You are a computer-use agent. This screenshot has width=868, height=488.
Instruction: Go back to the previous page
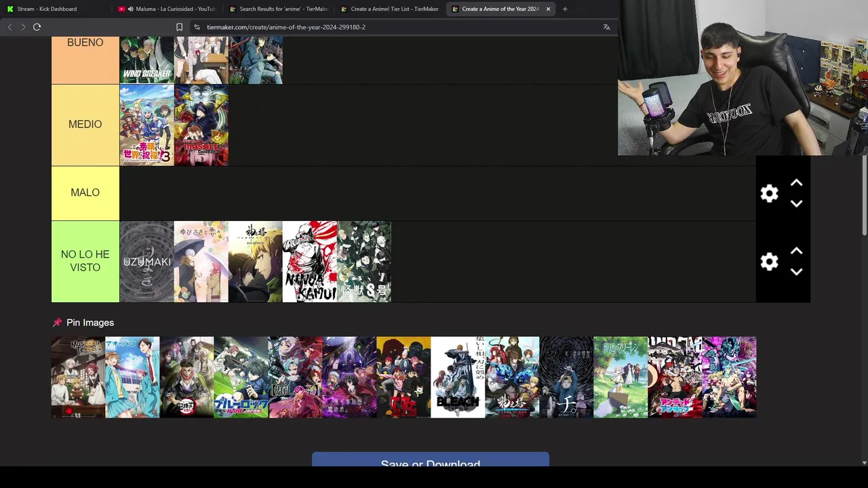pyautogui.click(x=9, y=27)
